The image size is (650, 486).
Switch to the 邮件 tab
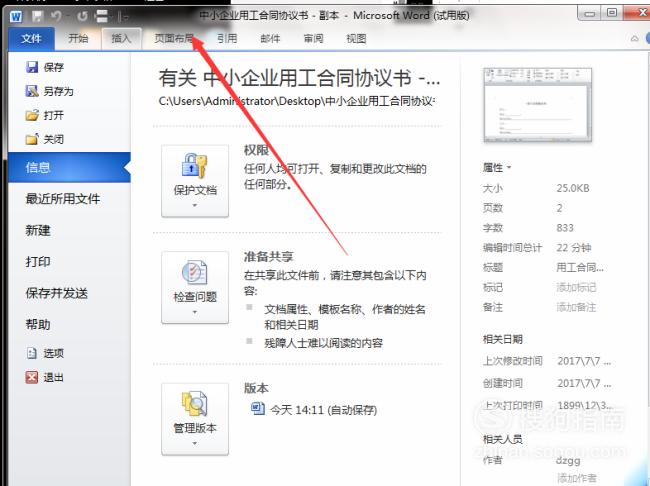pyautogui.click(x=270, y=39)
